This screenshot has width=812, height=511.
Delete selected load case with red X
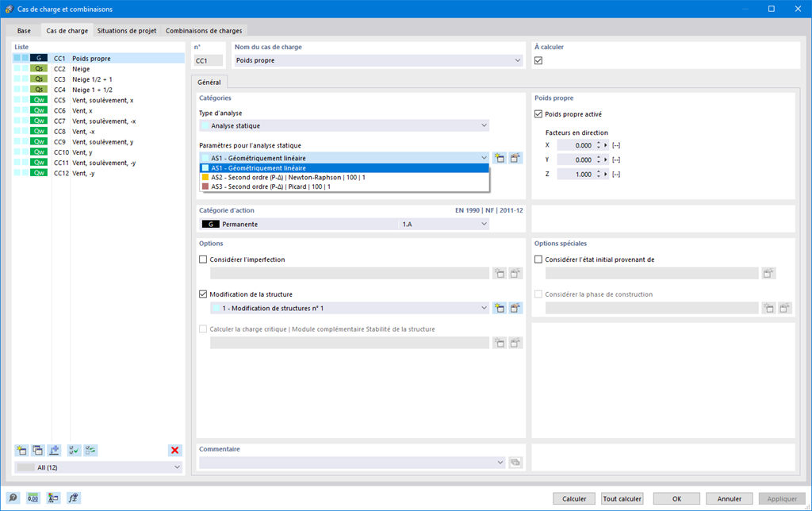(x=175, y=451)
